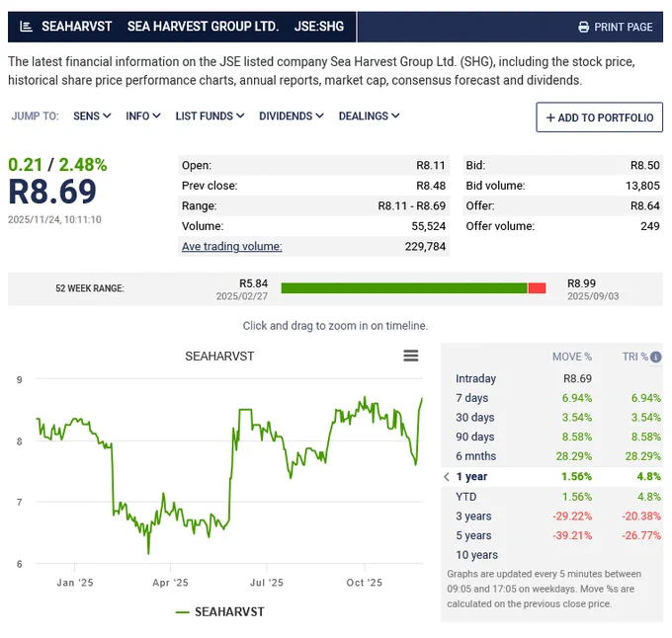
Task: Click the Jan '25 axis label
Action: click(x=75, y=583)
